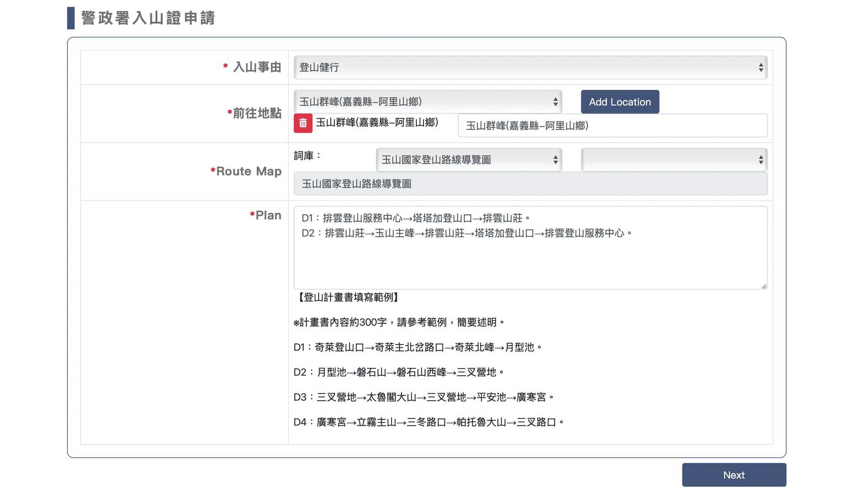The height and width of the screenshot is (488, 868).
Task: Delete the added 玉山群峰 location via trash icon
Action: click(x=303, y=123)
